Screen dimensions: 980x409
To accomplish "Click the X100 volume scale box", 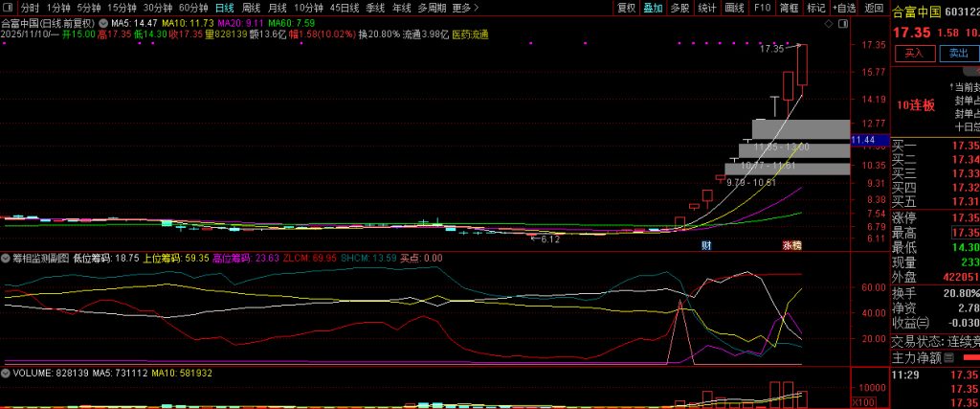I will click(863, 402).
